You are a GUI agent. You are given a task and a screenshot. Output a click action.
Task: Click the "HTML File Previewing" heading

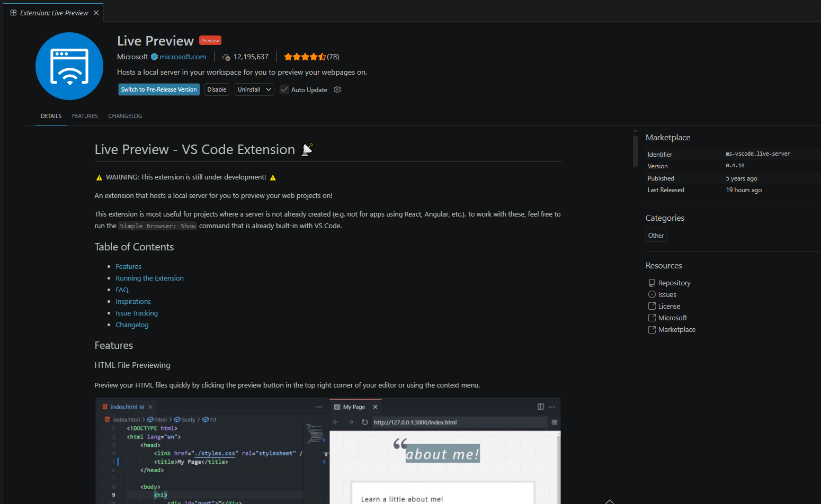[x=132, y=365]
